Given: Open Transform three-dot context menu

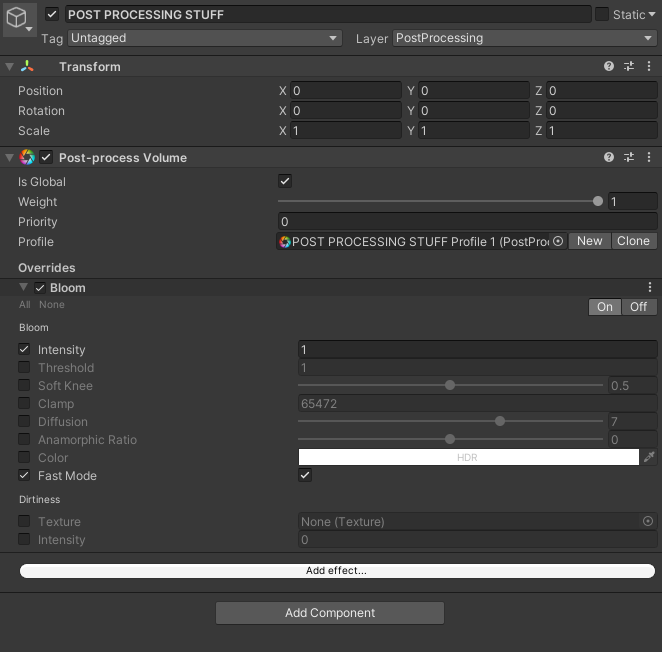Looking at the screenshot, I should [x=649, y=66].
